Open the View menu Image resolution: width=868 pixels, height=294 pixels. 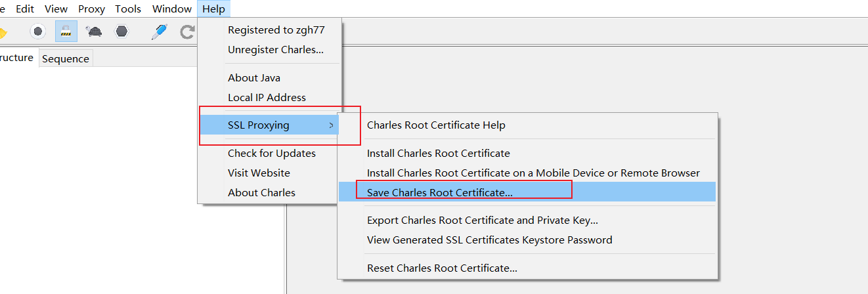[56, 9]
